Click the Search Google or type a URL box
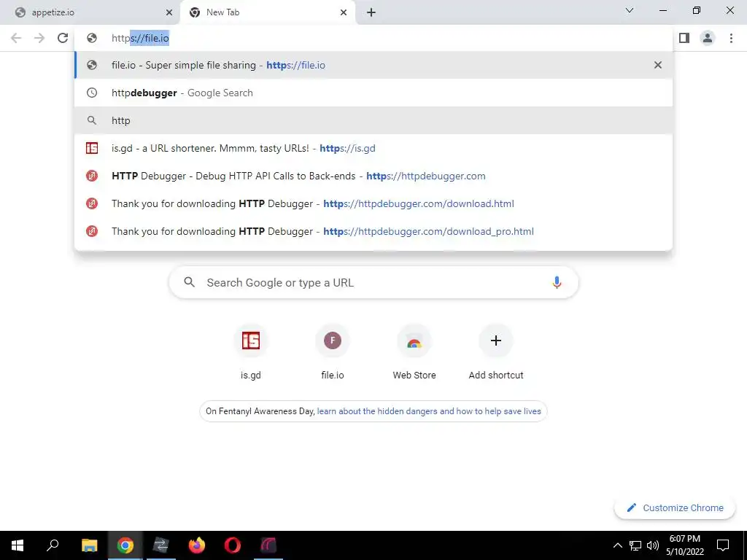 tap(373, 282)
